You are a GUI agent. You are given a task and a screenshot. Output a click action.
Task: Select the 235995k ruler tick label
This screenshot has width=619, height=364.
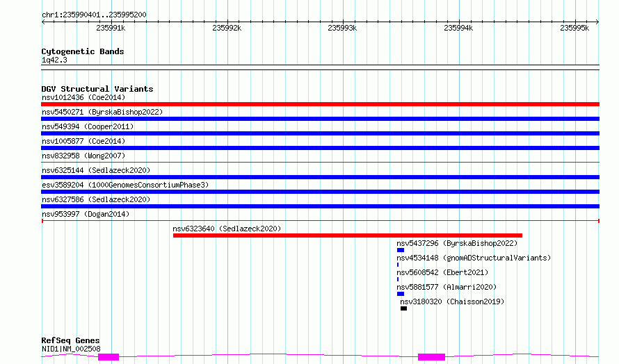[574, 28]
